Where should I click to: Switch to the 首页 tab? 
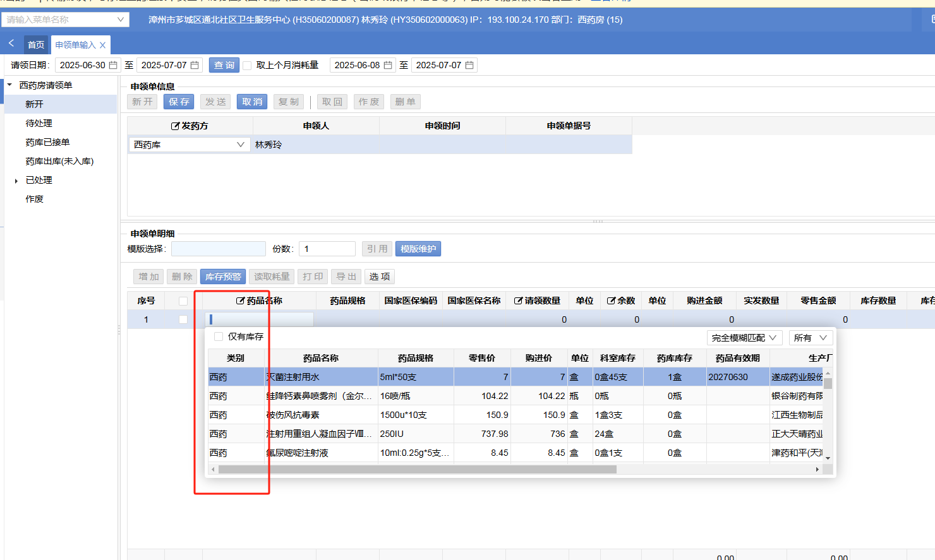pos(36,45)
